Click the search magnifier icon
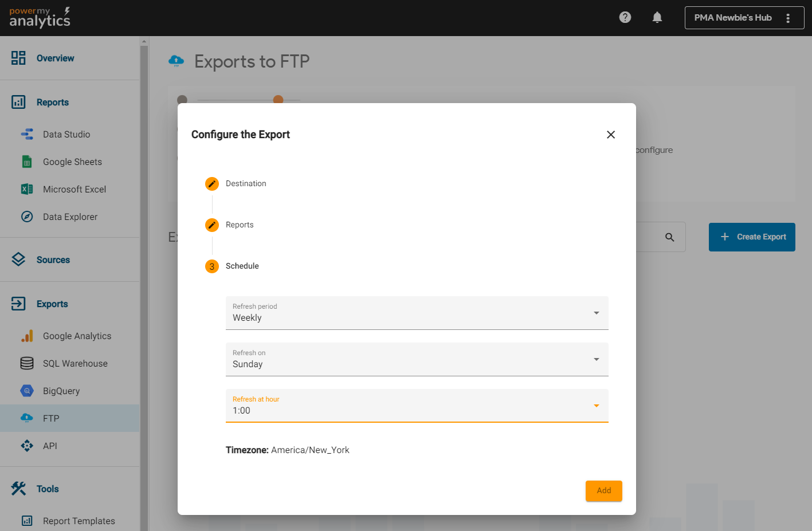 point(669,237)
